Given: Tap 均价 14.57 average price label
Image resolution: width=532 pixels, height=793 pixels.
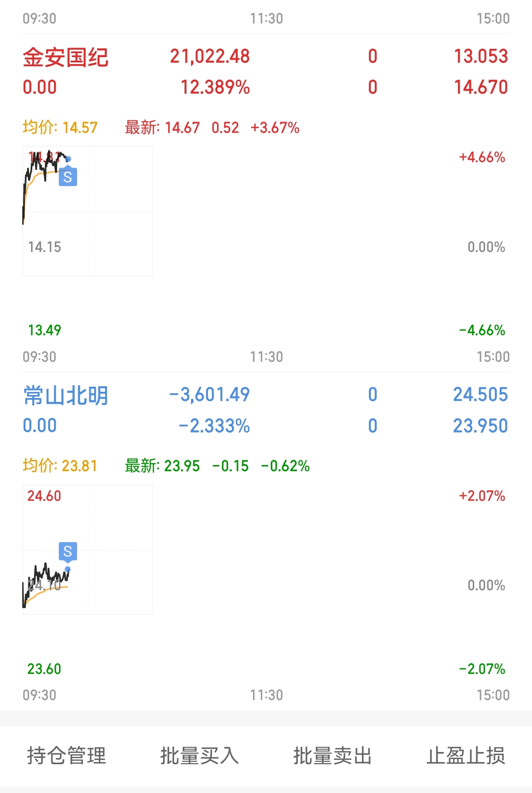Looking at the screenshot, I should 60,127.
